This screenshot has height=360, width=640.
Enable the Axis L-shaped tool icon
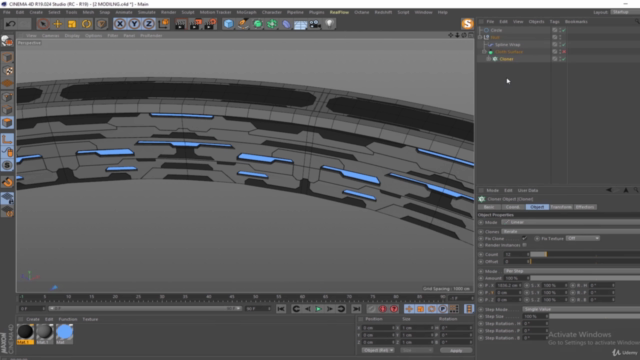click(x=7, y=139)
